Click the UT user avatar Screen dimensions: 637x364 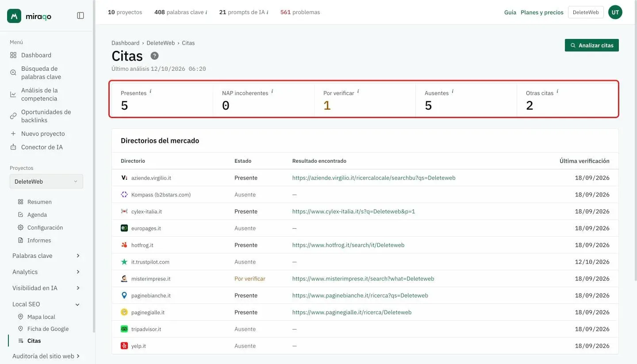[615, 12]
